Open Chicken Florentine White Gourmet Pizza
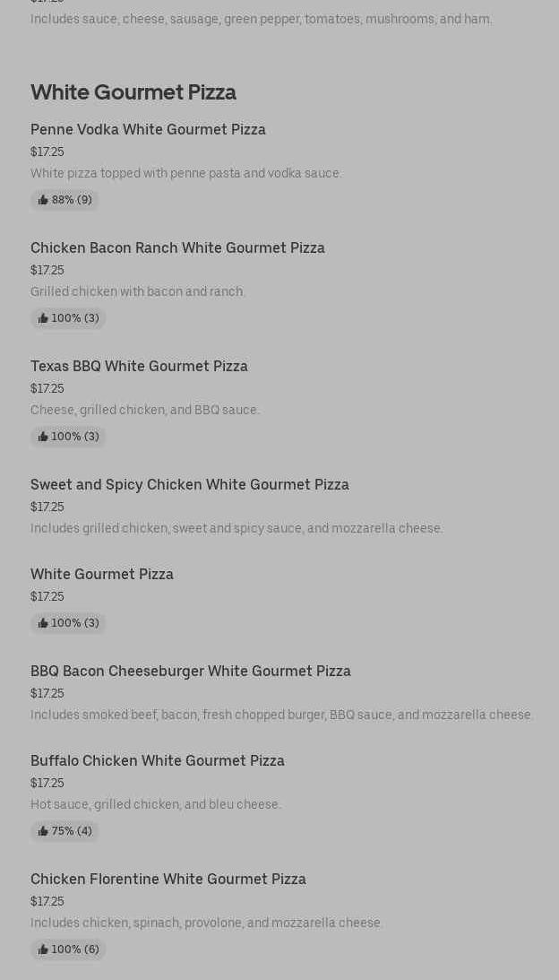 [x=168, y=879]
